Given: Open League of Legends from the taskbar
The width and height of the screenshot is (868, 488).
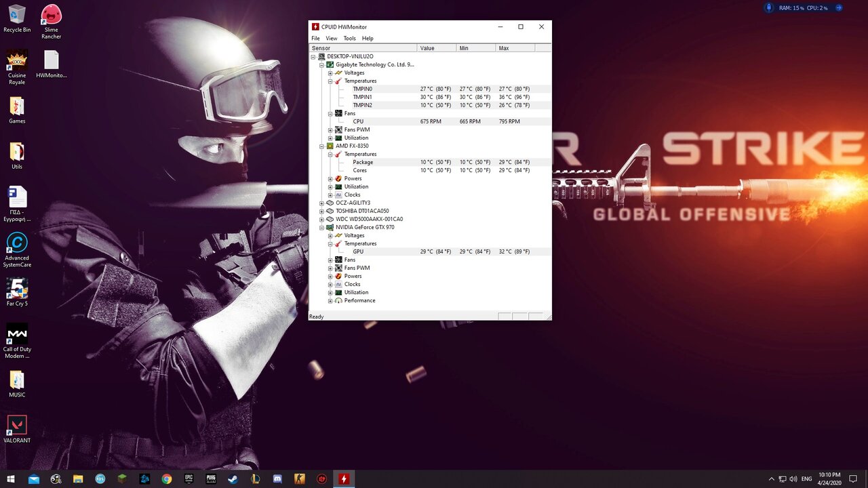Looking at the screenshot, I should [x=254, y=479].
